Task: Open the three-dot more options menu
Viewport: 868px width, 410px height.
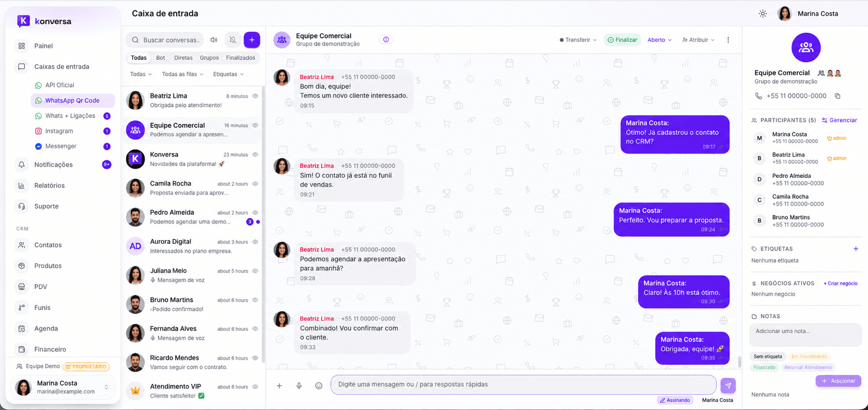Action: pos(728,40)
